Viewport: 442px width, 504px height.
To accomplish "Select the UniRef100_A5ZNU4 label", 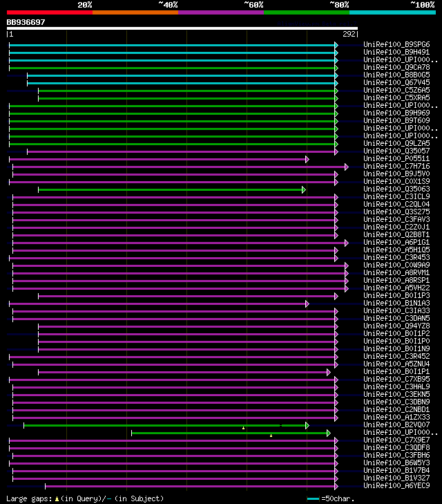I will coord(396,364).
